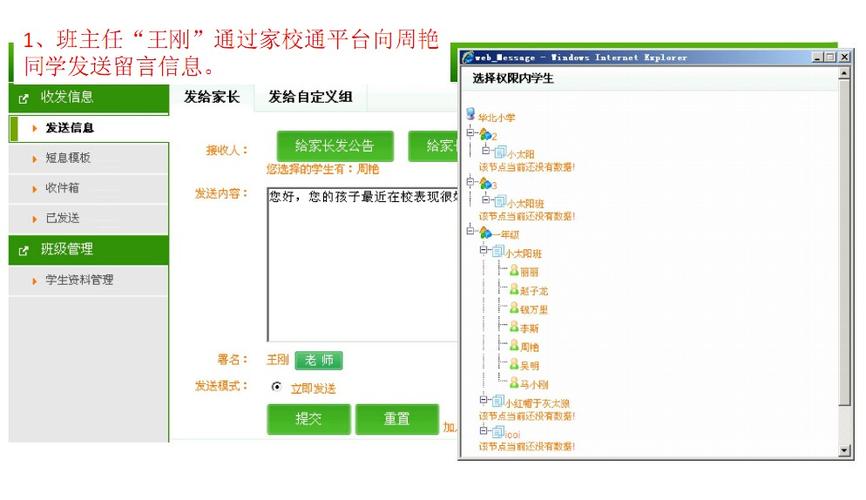This screenshot has height=500, width=866.
Task: Click the external-link icon beside 班级管理
Action: click(x=23, y=250)
